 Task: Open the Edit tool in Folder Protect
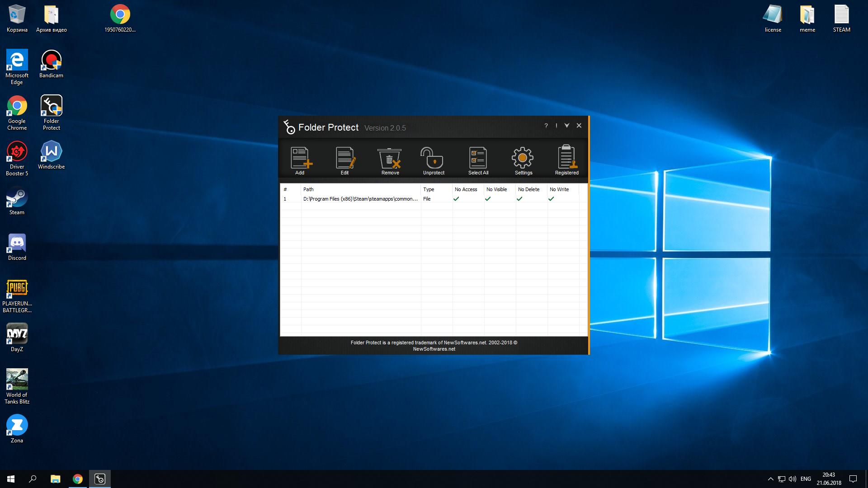(x=345, y=160)
